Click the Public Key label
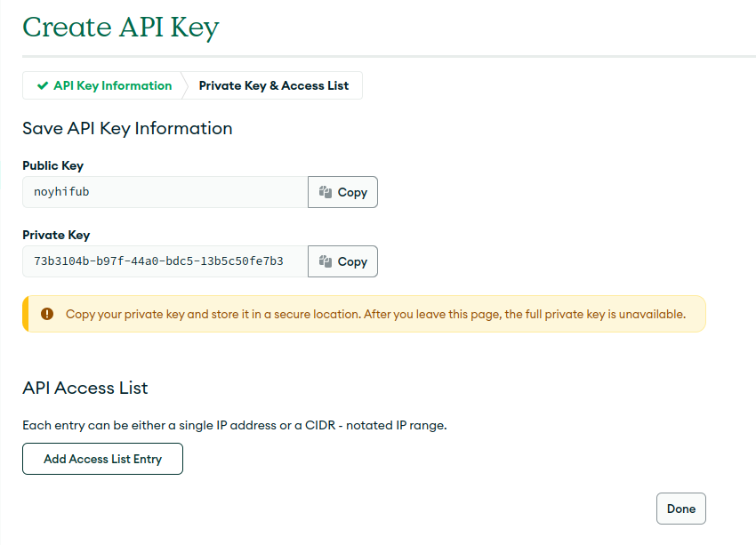Image resolution: width=756 pixels, height=545 pixels. [x=53, y=165]
